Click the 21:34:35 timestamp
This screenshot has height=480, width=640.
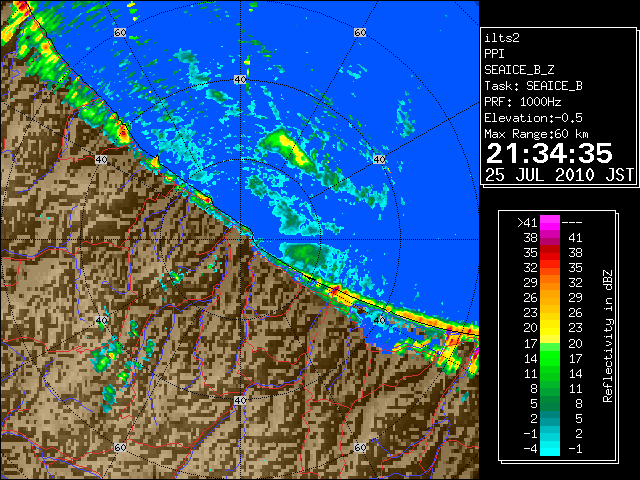point(549,153)
